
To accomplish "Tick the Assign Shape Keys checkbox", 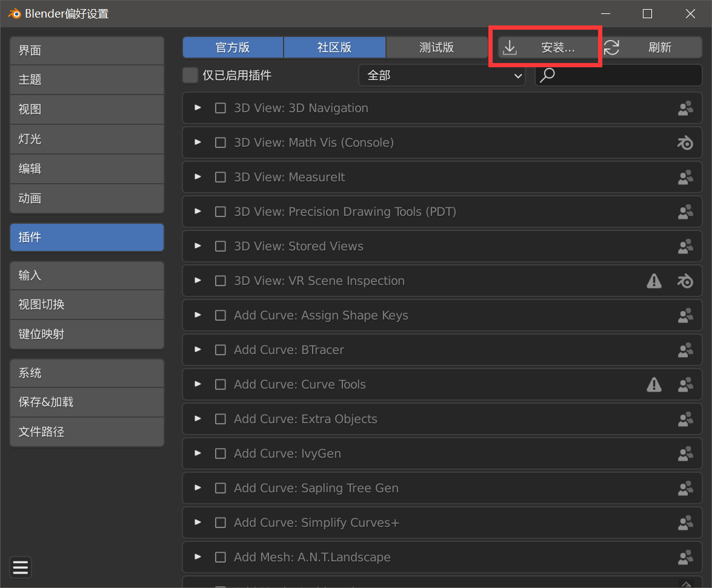I will click(x=220, y=315).
